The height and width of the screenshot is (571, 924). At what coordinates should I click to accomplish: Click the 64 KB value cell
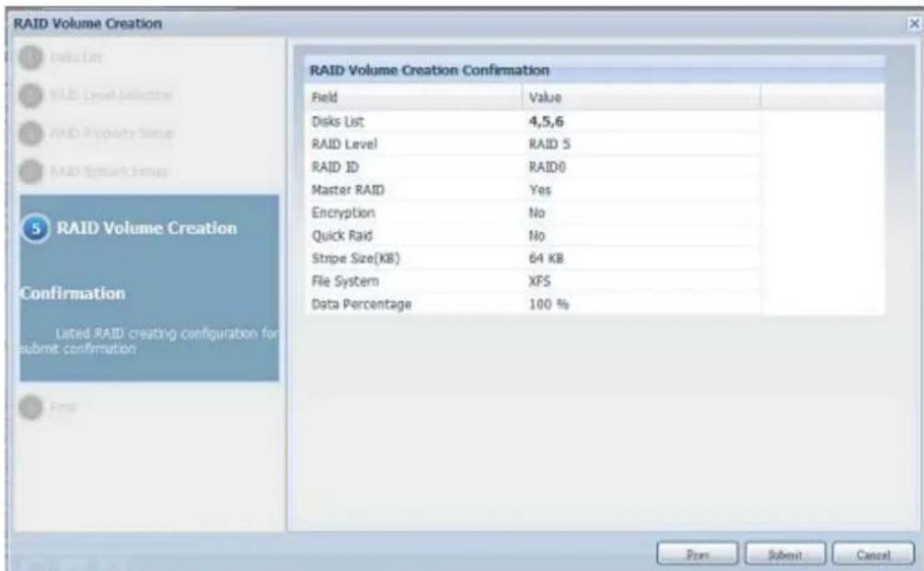547,259
